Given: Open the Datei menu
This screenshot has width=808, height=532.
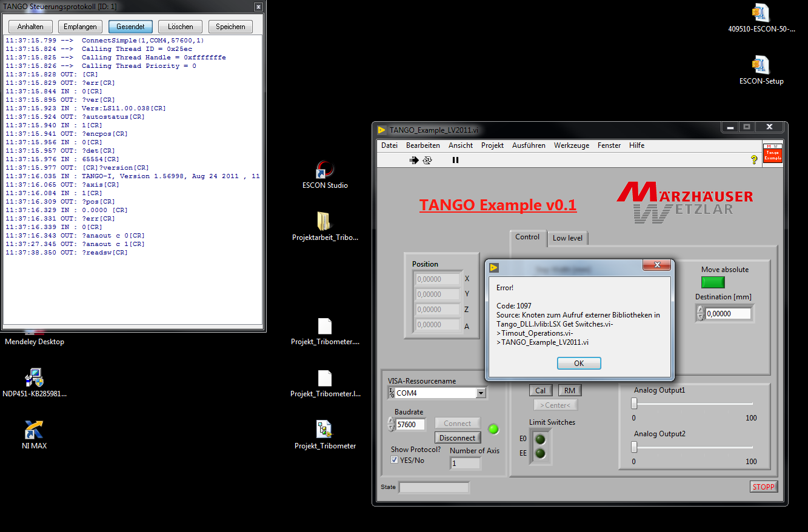Looking at the screenshot, I should (389, 145).
